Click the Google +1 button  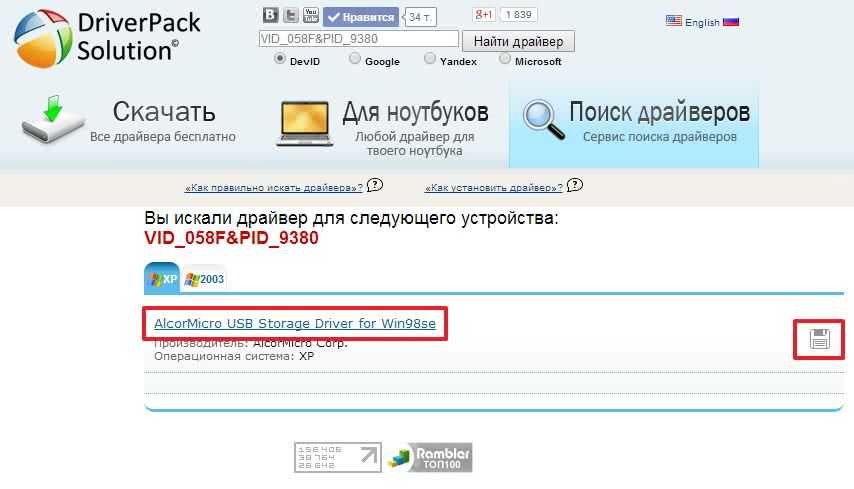point(484,15)
